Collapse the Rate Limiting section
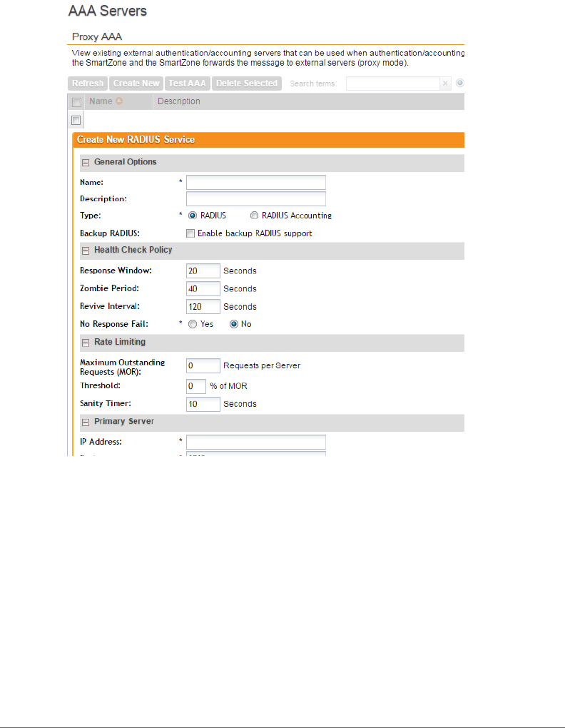The image size is (565, 728). [86, 343]
